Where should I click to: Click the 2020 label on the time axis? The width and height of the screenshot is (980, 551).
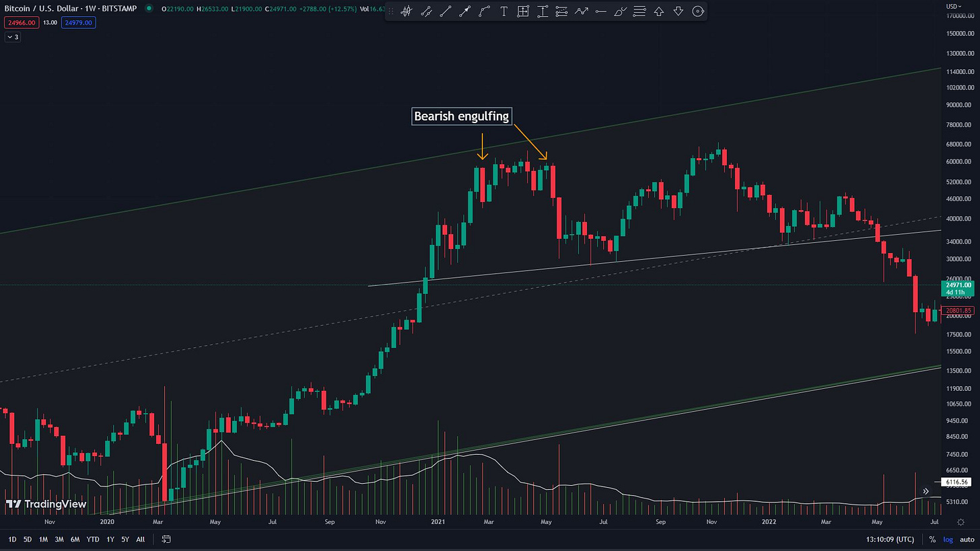click(107, 521)
